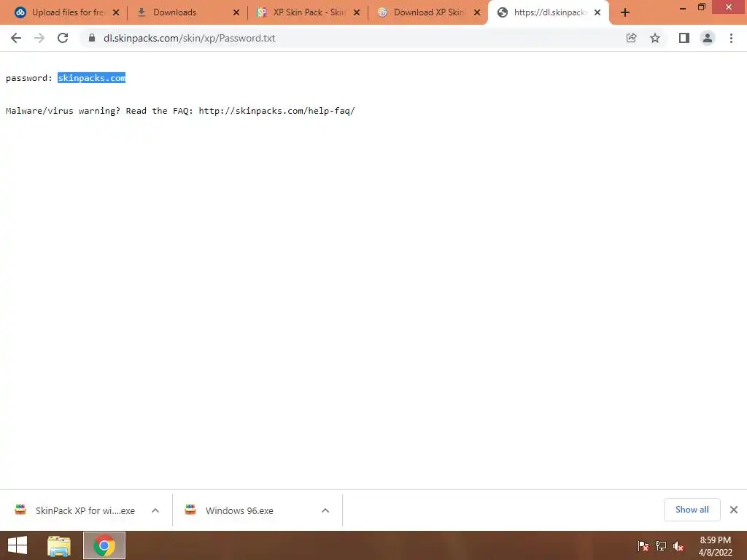
Task: Open a new tab with the plus button
Action: pos(625,12)
